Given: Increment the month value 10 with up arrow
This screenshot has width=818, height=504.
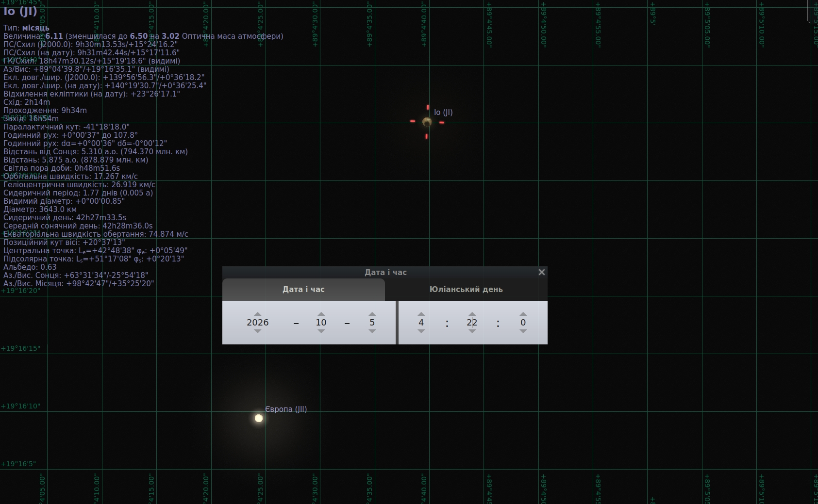Looking at the screenshot, I should pyautogui.click(x=321, y=314).
